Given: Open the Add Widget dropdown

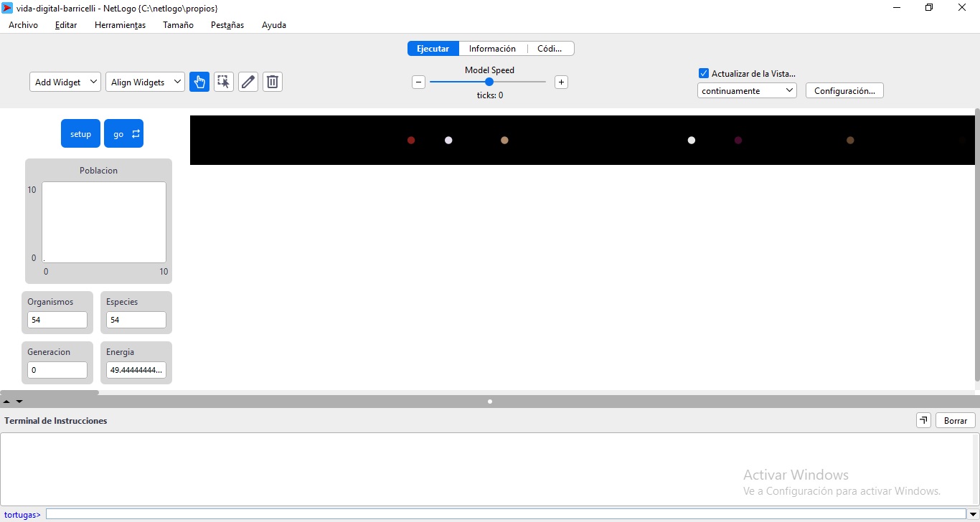Looking at the screenshot, I should 65,82.
